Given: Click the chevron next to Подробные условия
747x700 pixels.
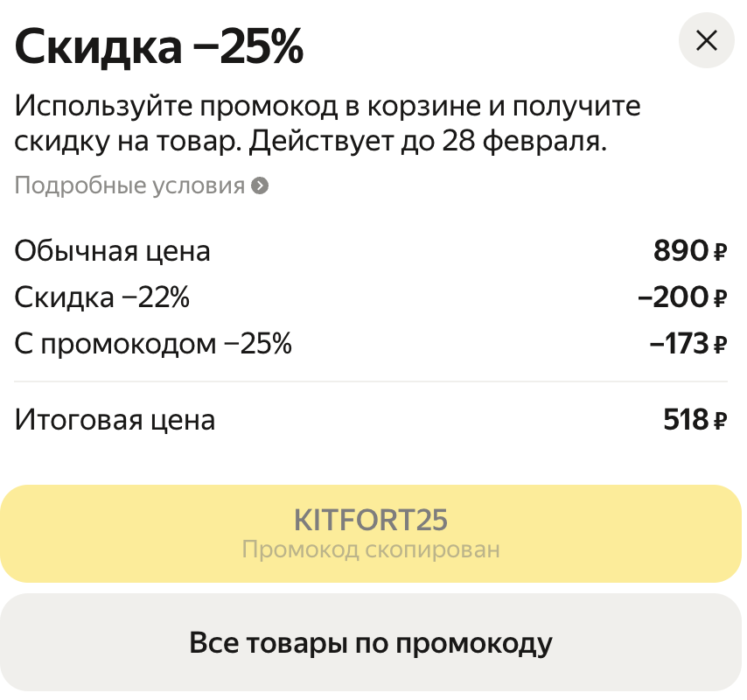Looking at the screenshot, I should [x=259, y=185].
